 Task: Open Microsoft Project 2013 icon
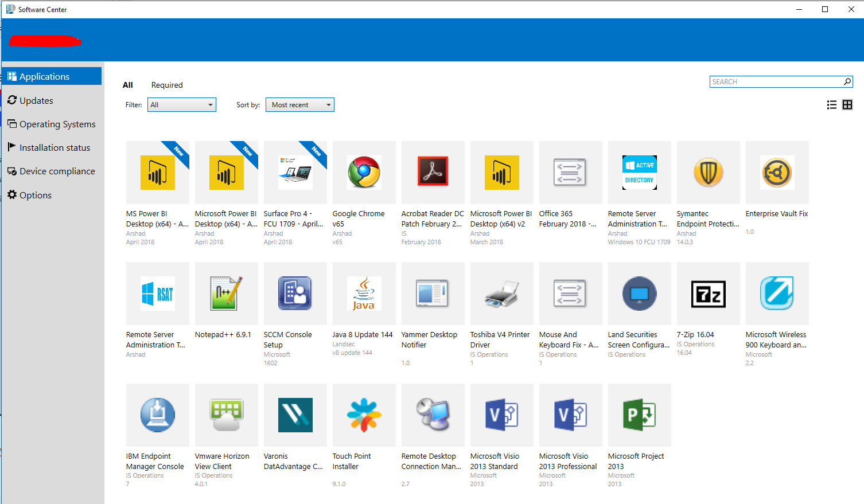pyautogui.click(x=640, y=415)
